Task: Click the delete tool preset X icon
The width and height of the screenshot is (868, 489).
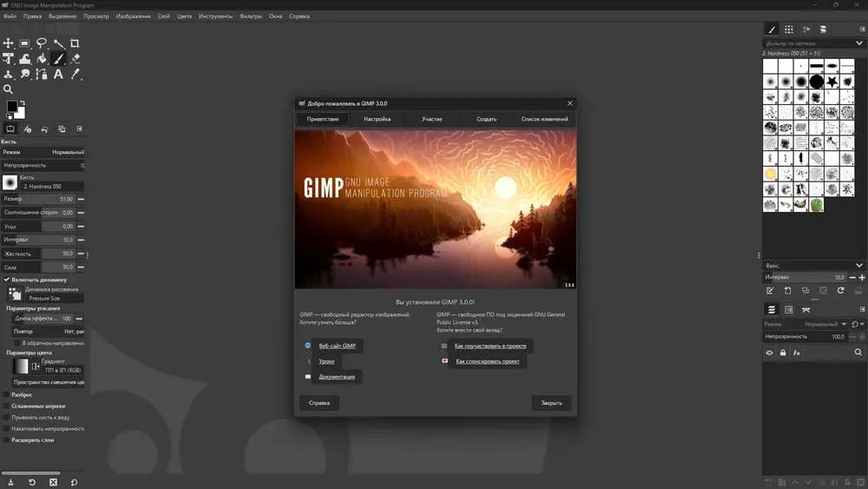Action: [x=53, y=482]
